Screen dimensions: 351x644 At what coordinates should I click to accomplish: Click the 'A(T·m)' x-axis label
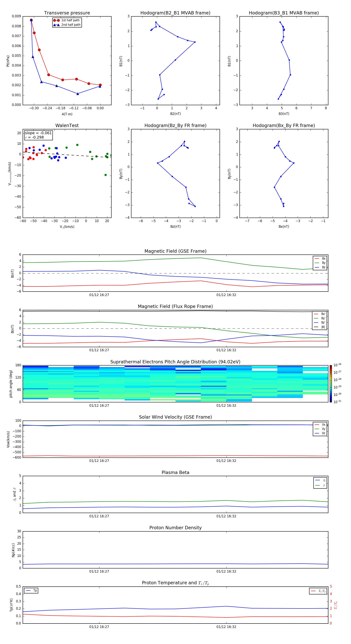(67, 114)
